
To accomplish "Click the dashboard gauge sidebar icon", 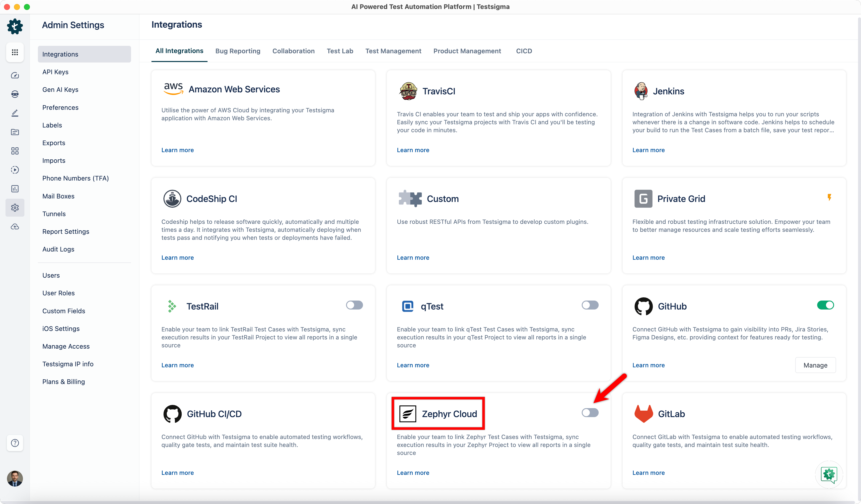I will click(x=15, y=75).
